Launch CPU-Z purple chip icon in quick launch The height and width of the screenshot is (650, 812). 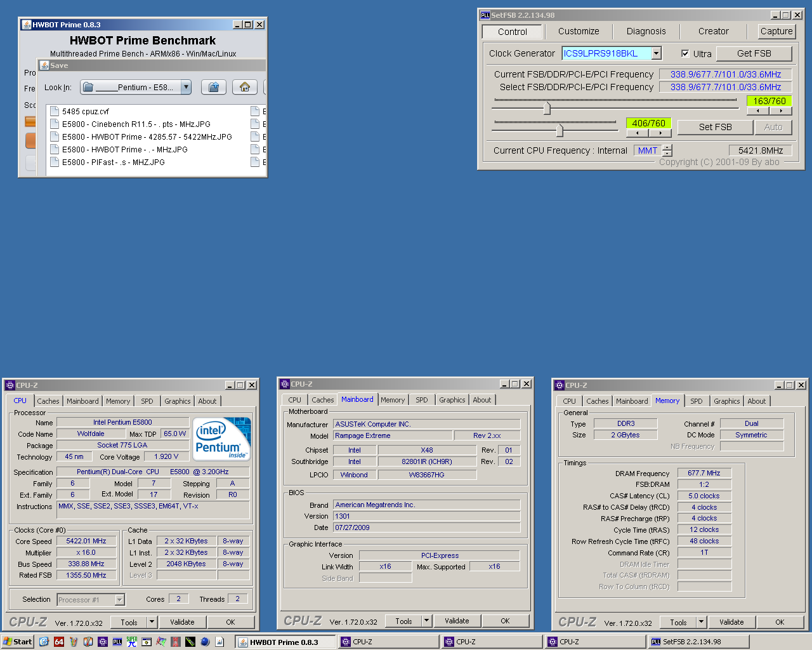[103, 642]
